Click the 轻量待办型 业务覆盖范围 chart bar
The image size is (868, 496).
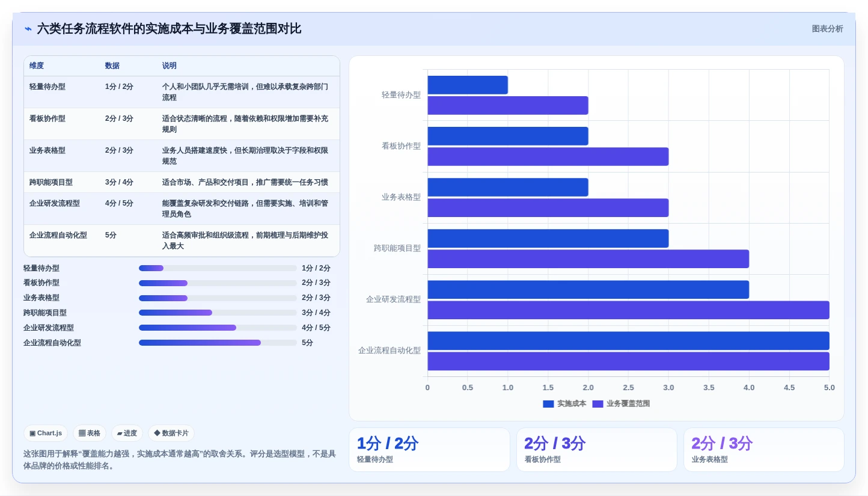click(x=508, y=105)
